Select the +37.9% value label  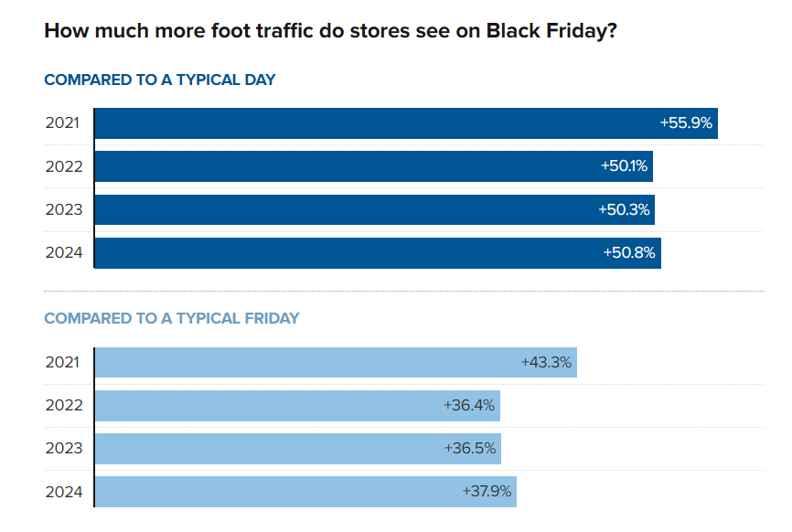coord(487,492)
